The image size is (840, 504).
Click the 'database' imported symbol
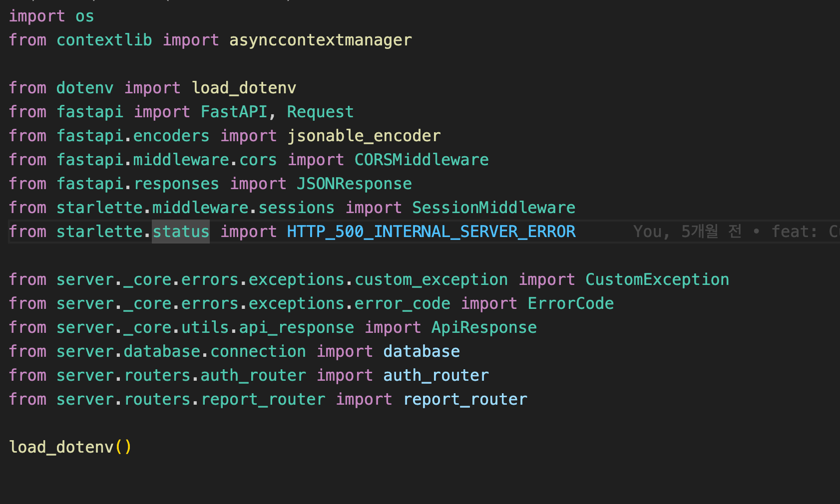[x=421, y=351]
